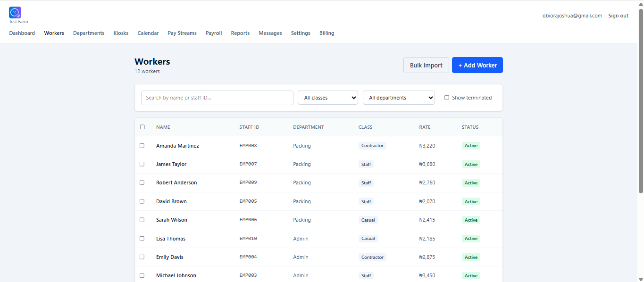This screenshot has height=282, width=644.
Task: Go to the Dashboard page
Action: point(22,33)
